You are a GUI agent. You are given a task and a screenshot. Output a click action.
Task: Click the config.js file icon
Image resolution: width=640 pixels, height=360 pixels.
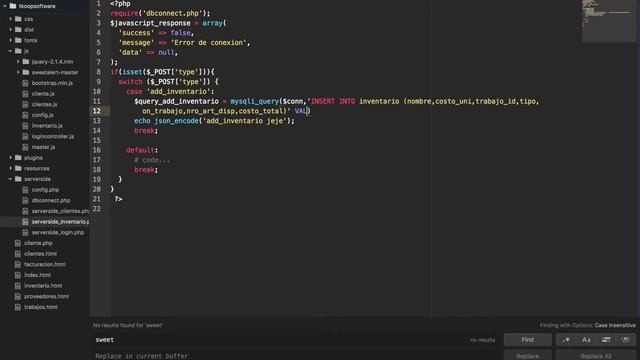25,115
